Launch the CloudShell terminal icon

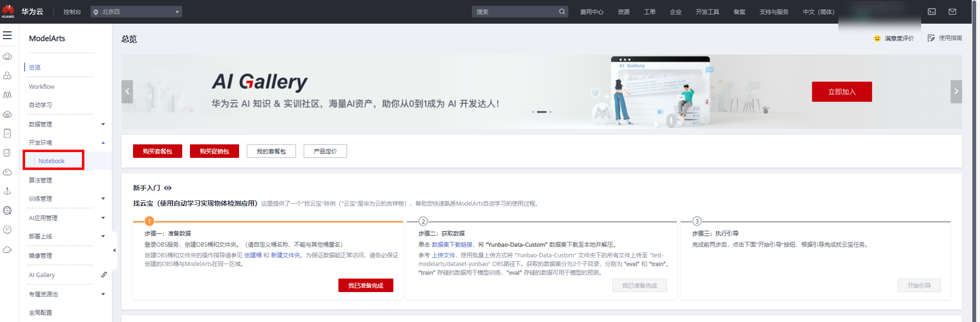coord(932,12)
